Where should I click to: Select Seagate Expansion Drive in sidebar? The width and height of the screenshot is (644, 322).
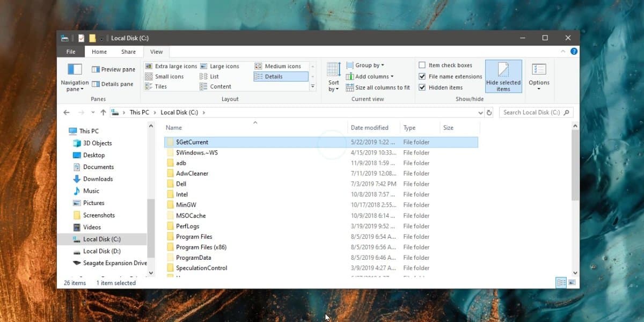109,263
